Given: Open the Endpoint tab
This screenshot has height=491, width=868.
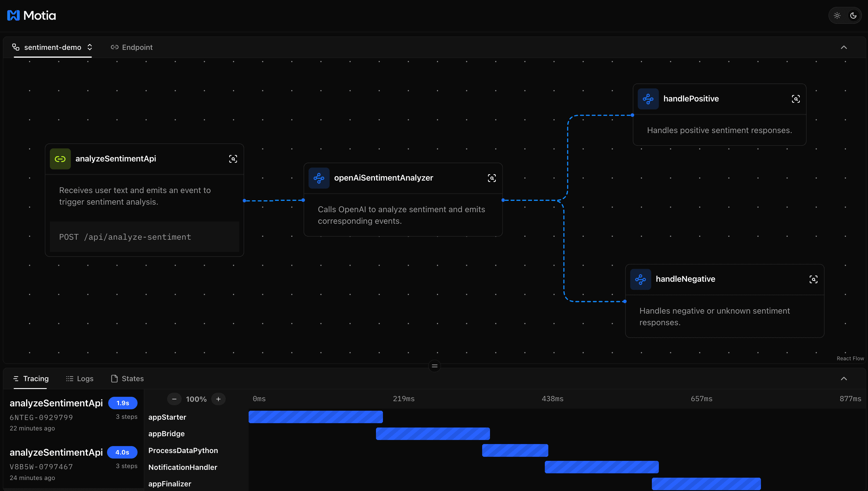Looking at the screenshot, I should click(x=132, y=47).
